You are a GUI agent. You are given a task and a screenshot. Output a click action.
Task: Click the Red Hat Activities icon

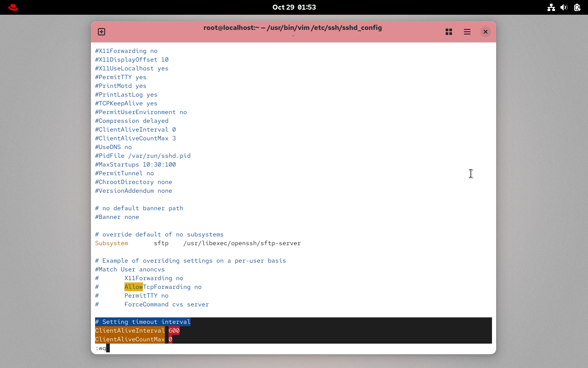pos(12,7)
